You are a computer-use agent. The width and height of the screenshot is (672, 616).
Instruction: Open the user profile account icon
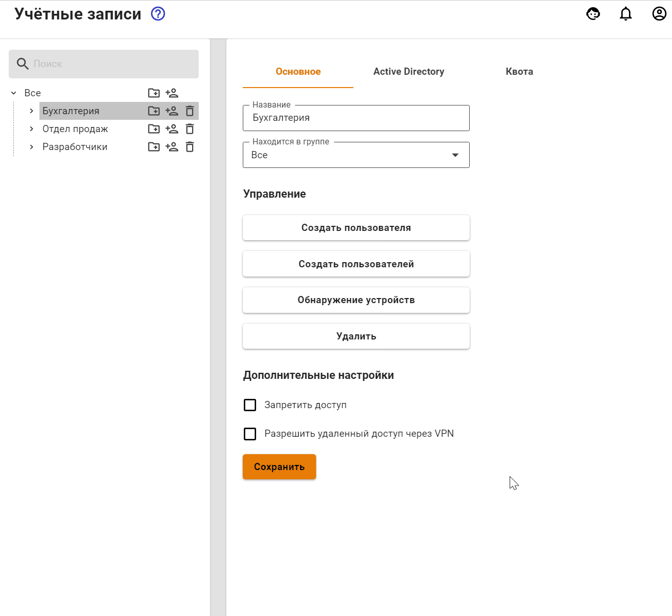[x=659, y=14]
